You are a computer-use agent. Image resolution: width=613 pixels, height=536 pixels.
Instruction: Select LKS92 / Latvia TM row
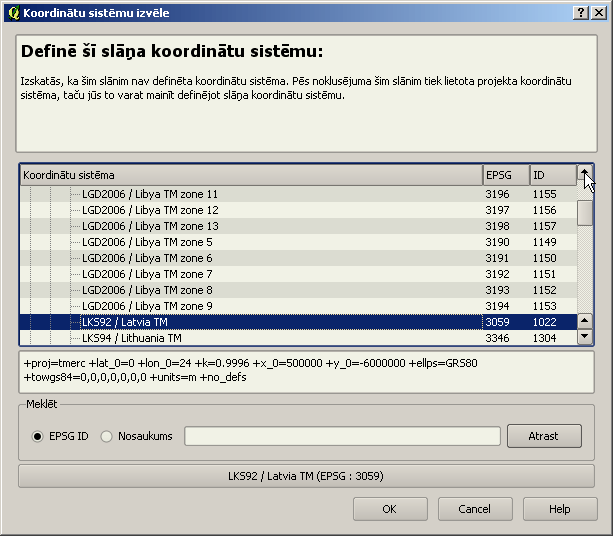298,322
